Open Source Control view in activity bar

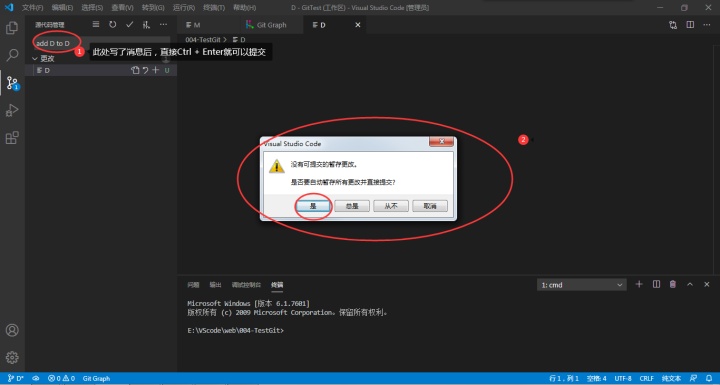pyautogui.click(x=12, y=83)
